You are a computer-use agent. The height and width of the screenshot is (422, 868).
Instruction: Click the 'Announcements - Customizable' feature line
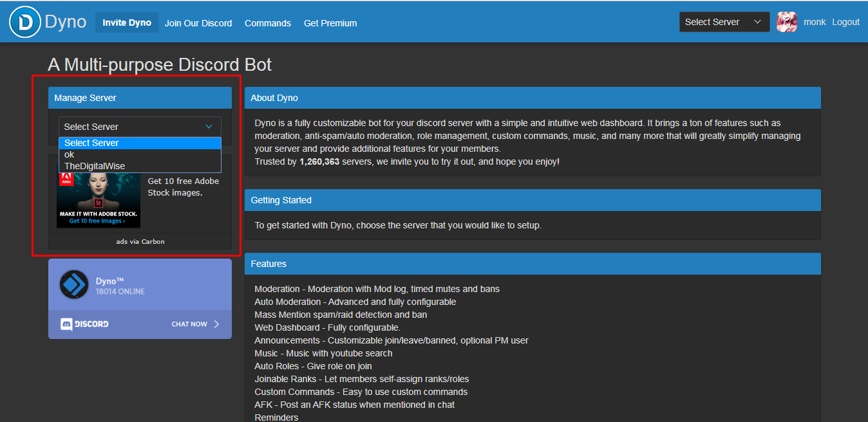click(392, 340)
